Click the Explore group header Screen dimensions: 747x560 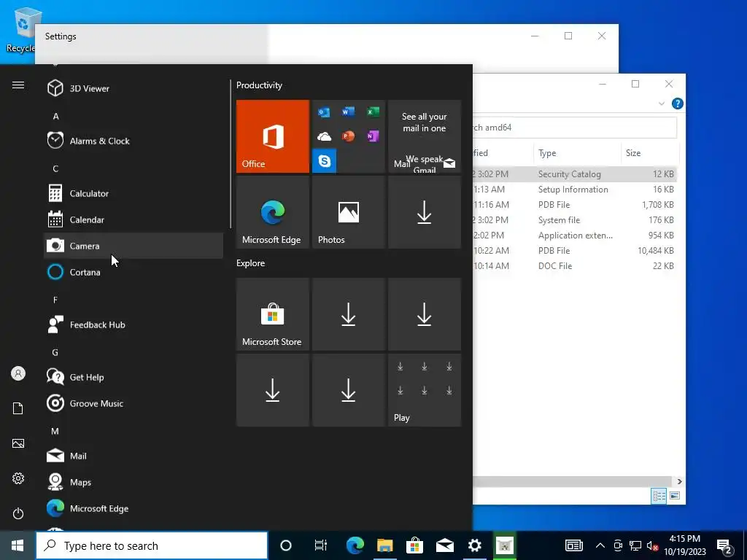[251, 262]
